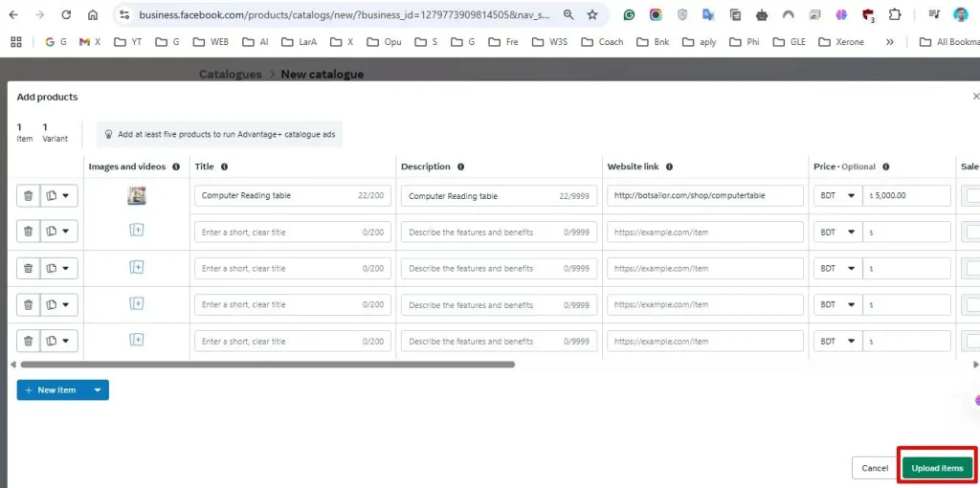
Task: Click the browser address bar URL
Action: pos(344,14)
